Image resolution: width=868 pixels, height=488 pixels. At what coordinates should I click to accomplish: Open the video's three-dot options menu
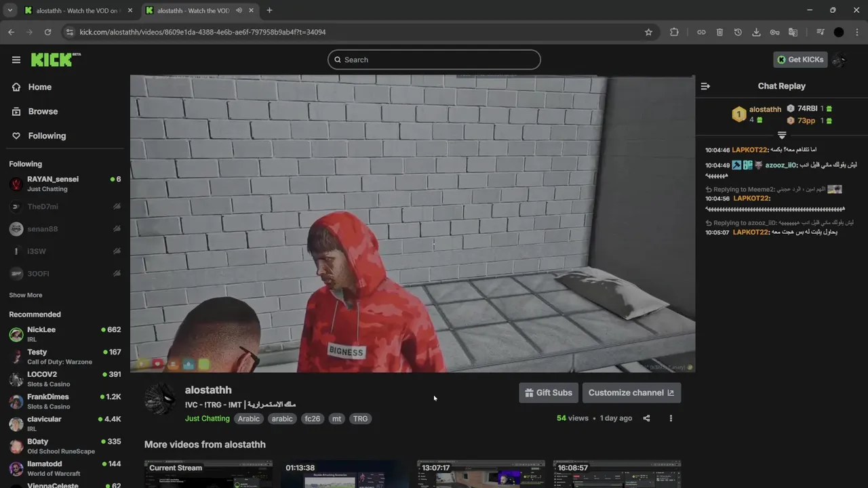click(x=671, y=418)
